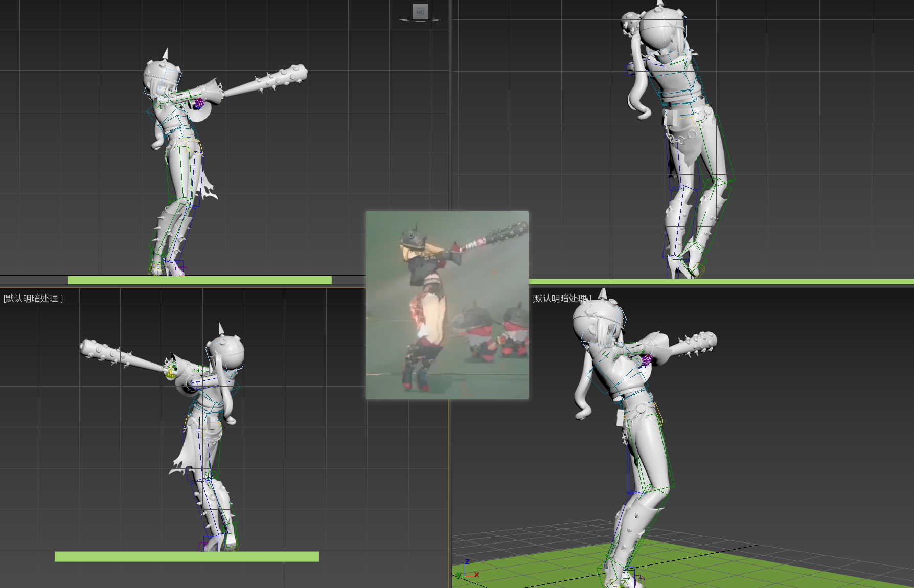
Task: Select magenta hand helper in perspective viewport
Action: click(x=647, y=360)
